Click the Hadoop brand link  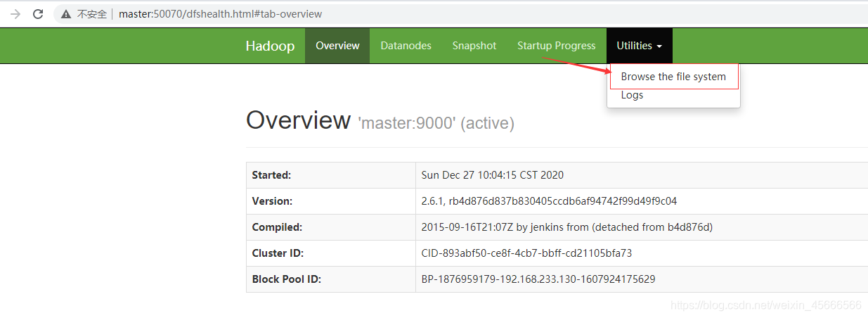click(270, 46)
